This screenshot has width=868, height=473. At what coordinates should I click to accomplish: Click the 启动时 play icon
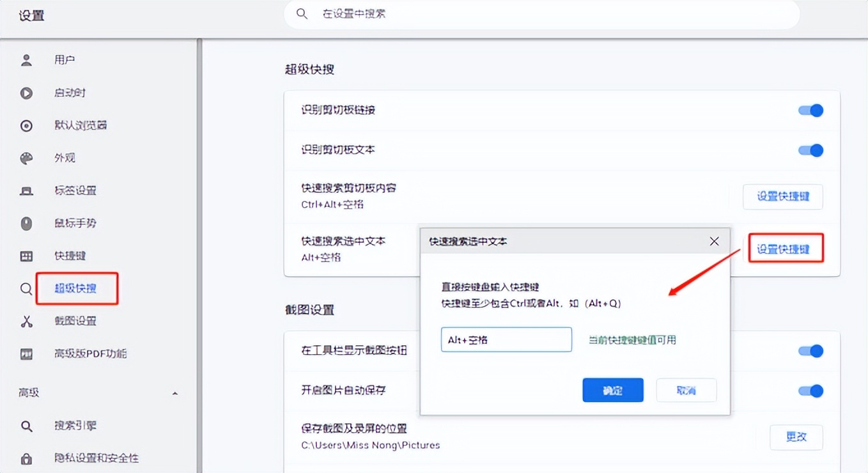click(26, 93)
